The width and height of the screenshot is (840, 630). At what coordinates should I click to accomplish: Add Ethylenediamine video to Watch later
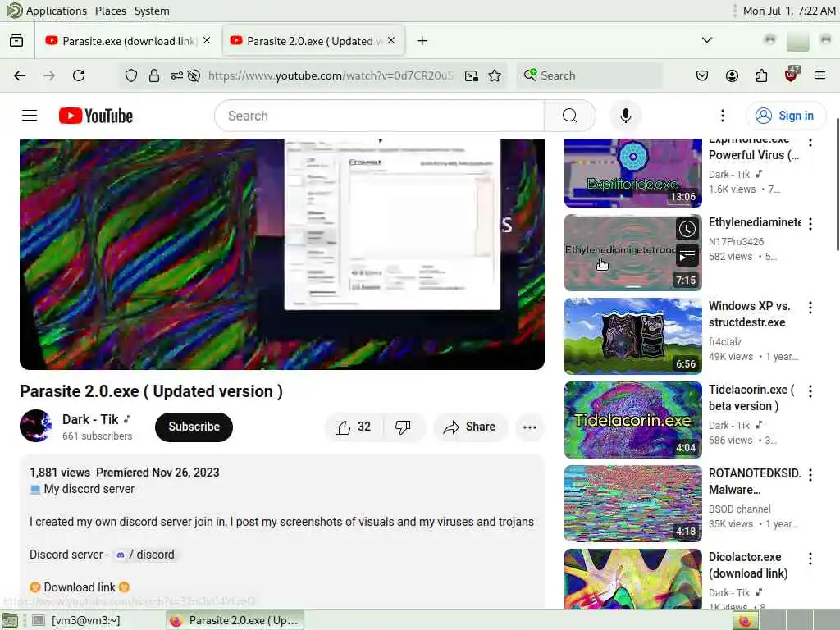click(687, 230)
